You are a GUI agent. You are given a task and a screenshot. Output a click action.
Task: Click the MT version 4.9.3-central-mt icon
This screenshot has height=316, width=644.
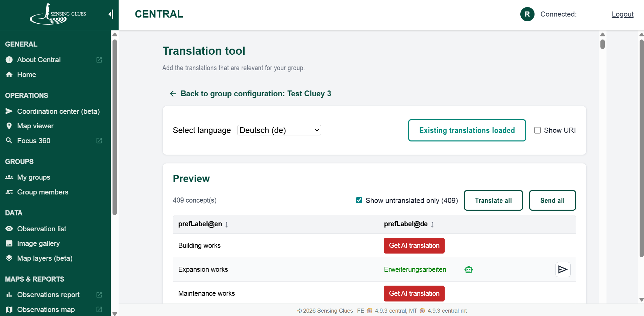point(422,311)
